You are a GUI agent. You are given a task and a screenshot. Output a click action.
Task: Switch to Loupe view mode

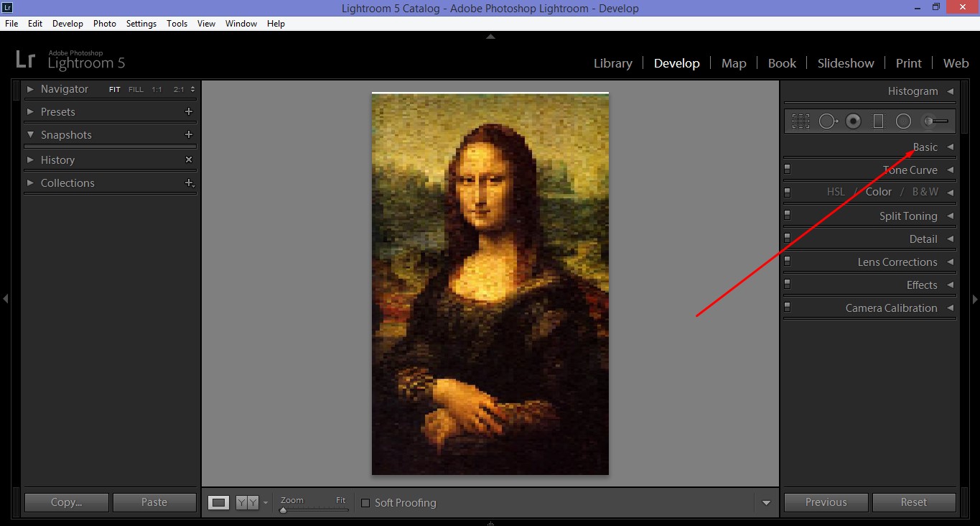click(x=220, y=503)
